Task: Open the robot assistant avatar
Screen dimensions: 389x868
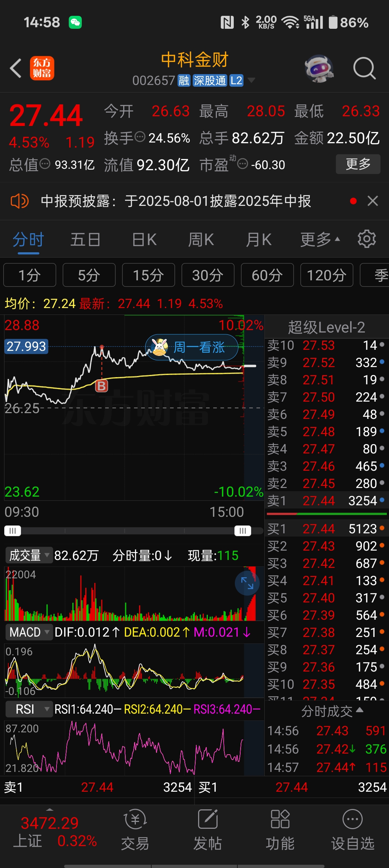Action: point(319,68)
